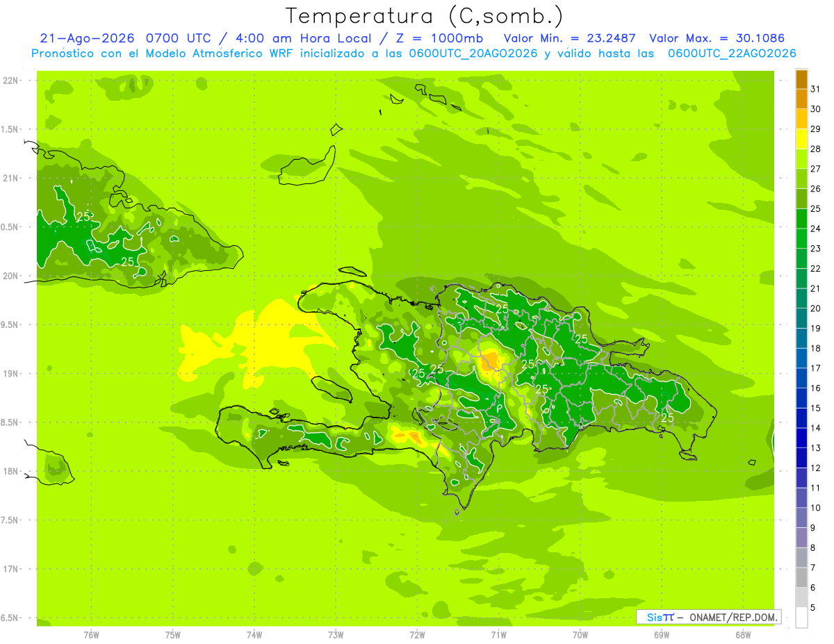
Task: Click the '71W' longitude axis label
Action: pos(498,634)
